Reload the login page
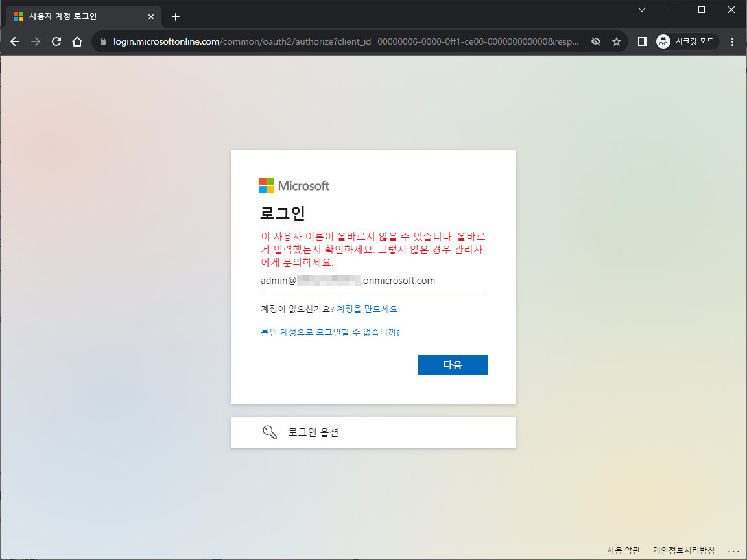 click(x=56, y=42)
